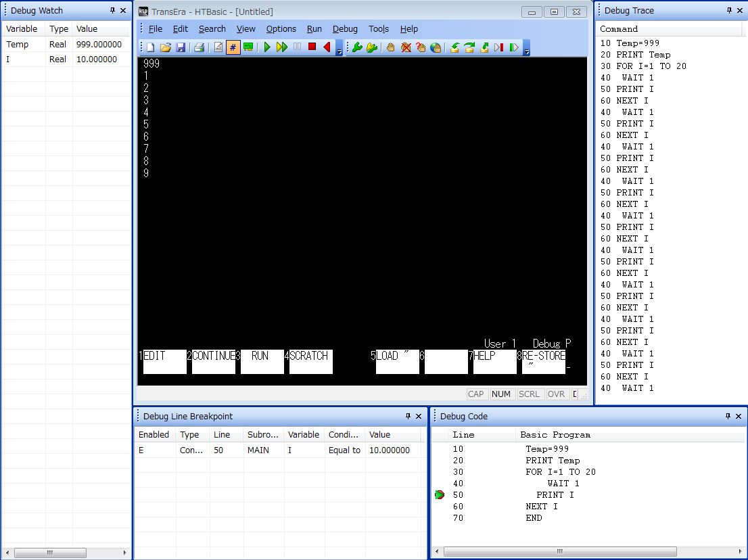Viewport: 748px width, 560px height.
Task: Toggle the highlighted # toolbar button
Action: 233,47
